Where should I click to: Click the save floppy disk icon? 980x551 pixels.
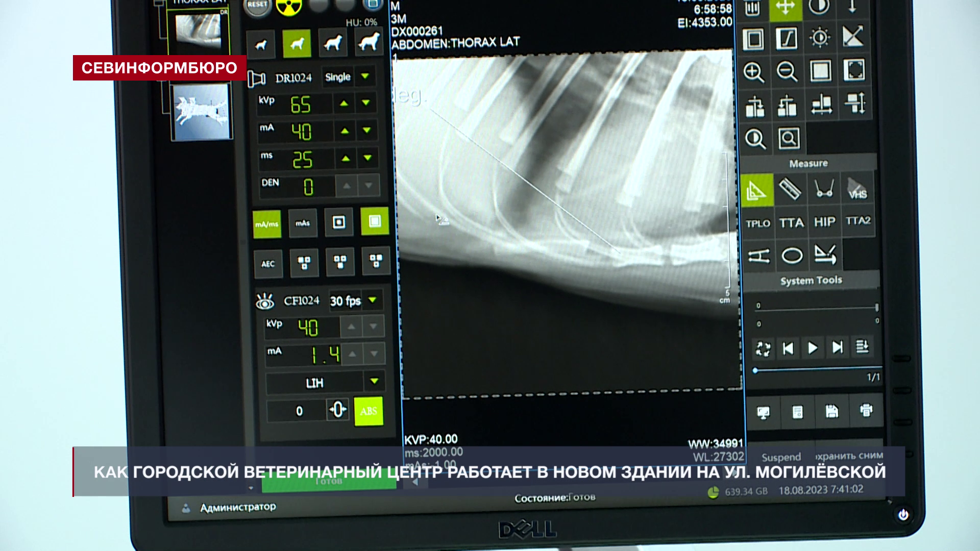tap(831, 411)
